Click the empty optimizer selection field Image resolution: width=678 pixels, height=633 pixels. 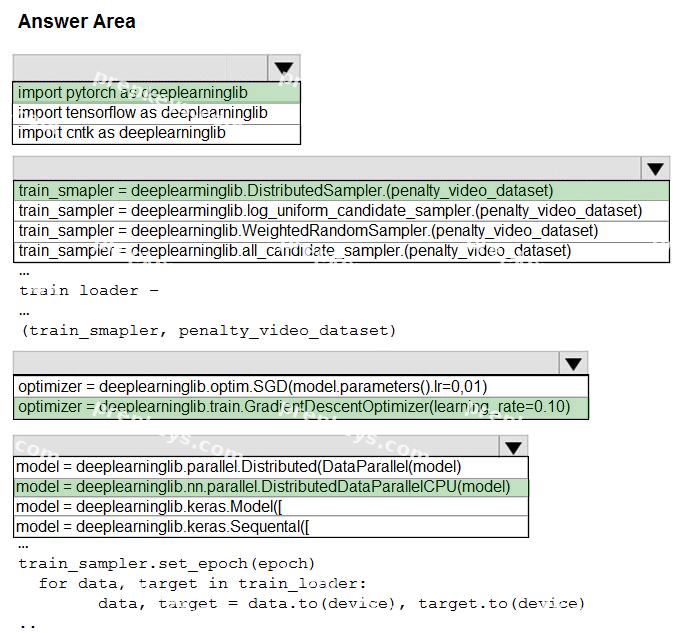(x=286, y=363)
